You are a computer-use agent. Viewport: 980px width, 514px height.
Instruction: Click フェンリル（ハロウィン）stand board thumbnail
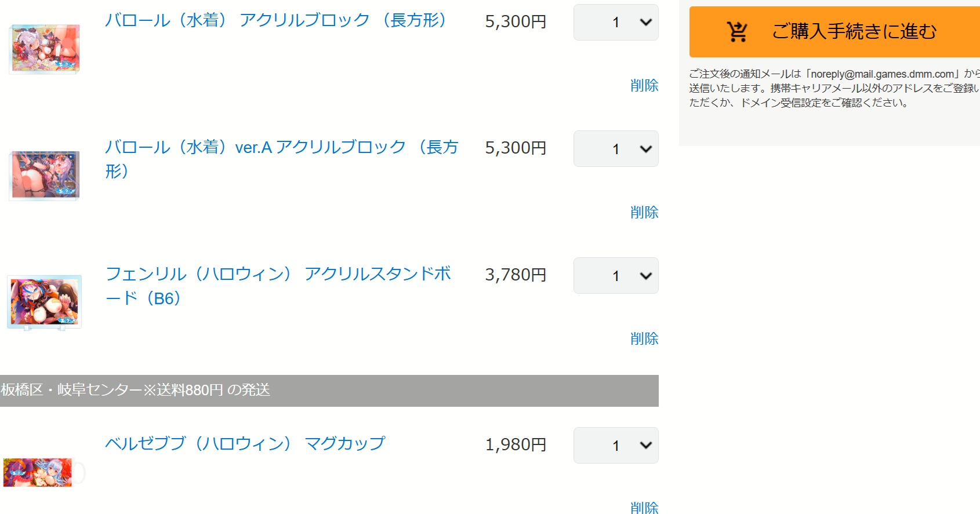(45, 302)
